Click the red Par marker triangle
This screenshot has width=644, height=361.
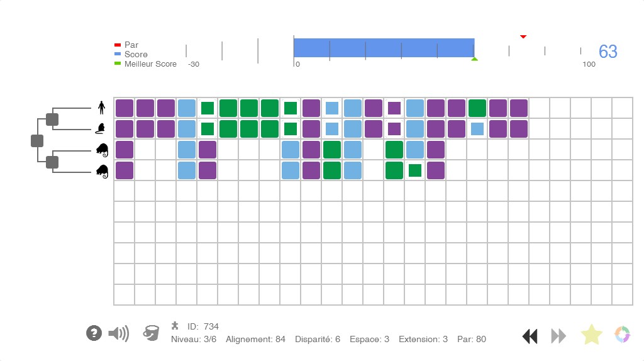tap(523, 36)
